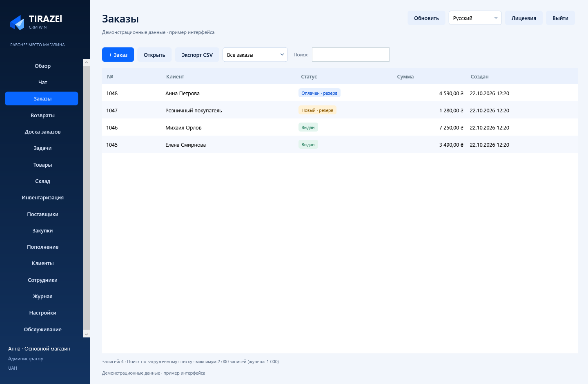This screenshot has width=588, height=384.
Task: Open the Чат section
Action: [x=42, y=82]
